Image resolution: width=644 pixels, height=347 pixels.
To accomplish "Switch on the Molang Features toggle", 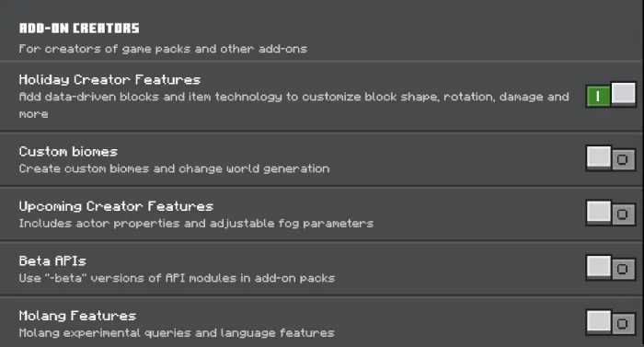I will point(611,322).
